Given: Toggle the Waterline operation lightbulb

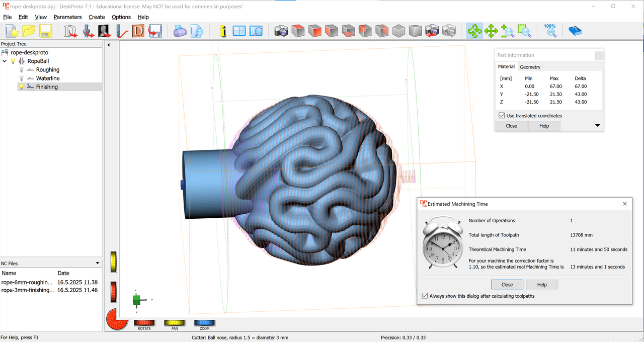Looking at the screenshot, I should tap(21, 78).
